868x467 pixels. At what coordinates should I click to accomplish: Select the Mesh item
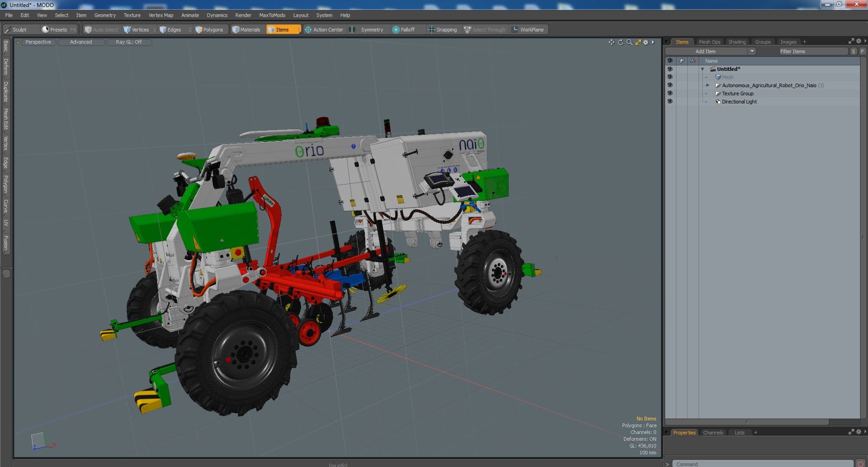[x=727, y=77]
